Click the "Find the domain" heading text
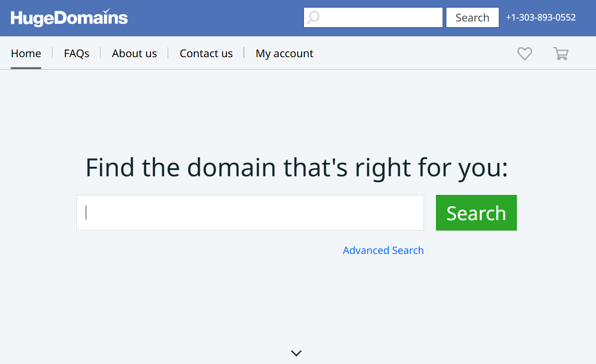Image resolution: width=596 pixels, height=364 pixels. [296, 168]
